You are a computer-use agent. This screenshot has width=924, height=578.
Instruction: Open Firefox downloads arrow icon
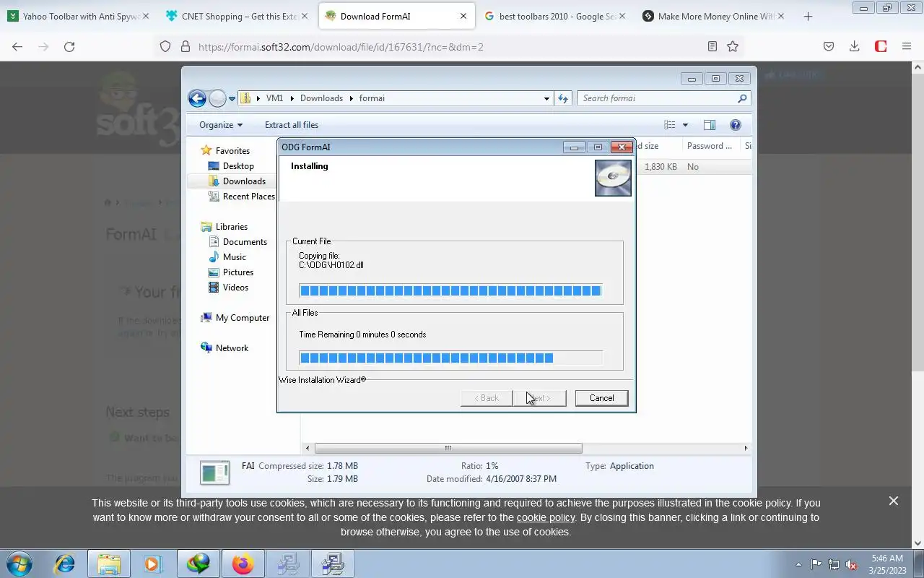point(854,46)
